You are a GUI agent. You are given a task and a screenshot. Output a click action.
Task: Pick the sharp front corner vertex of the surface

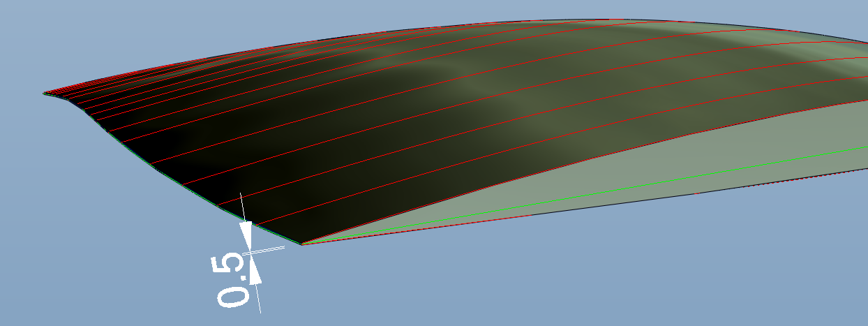301,244
